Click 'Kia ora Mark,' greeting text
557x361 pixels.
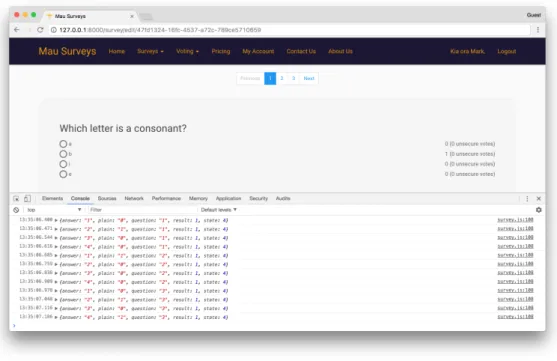click(x=467, y=51)
